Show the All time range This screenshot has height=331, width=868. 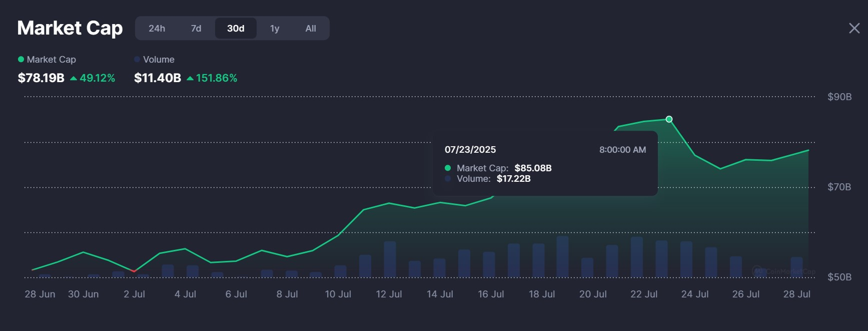(x=311, y=29)
